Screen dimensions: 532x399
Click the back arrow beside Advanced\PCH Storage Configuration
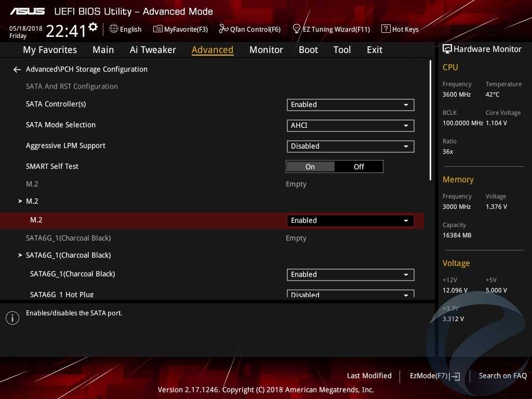[x=17, y=70]
